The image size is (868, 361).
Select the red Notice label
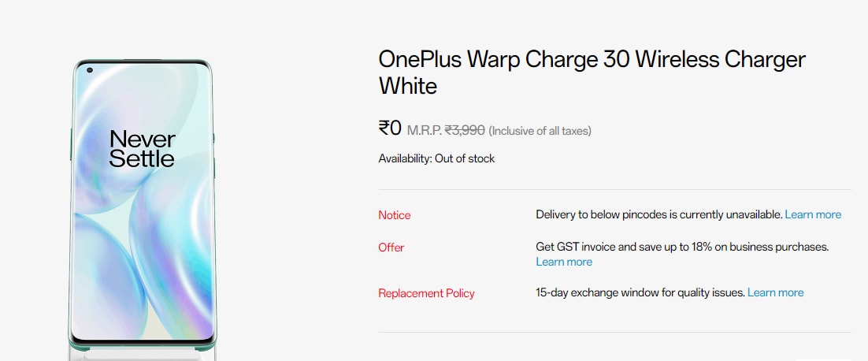(394, 215)
